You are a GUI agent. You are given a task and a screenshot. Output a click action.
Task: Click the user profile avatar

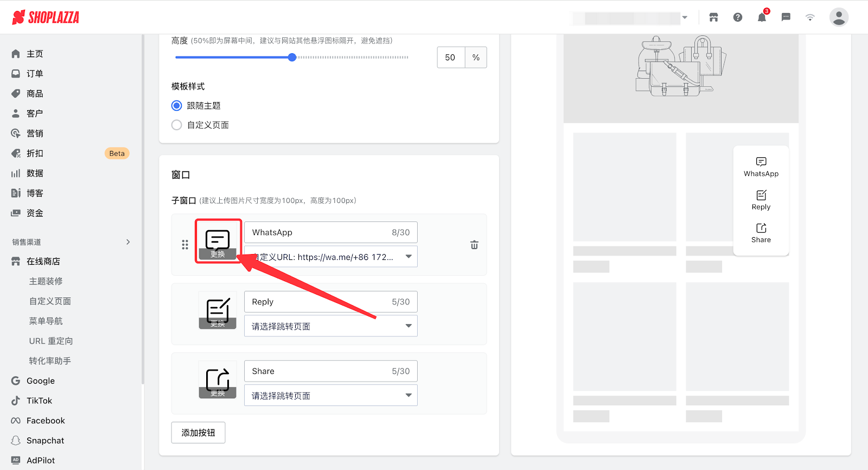pyautogui.click(x=839, y=17)
